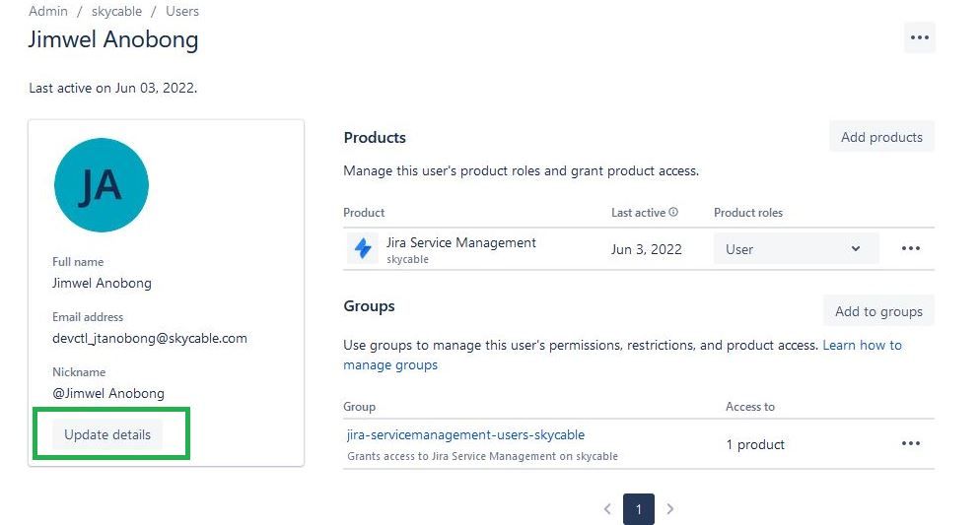Go to next page with right chevron

[670, 509]
